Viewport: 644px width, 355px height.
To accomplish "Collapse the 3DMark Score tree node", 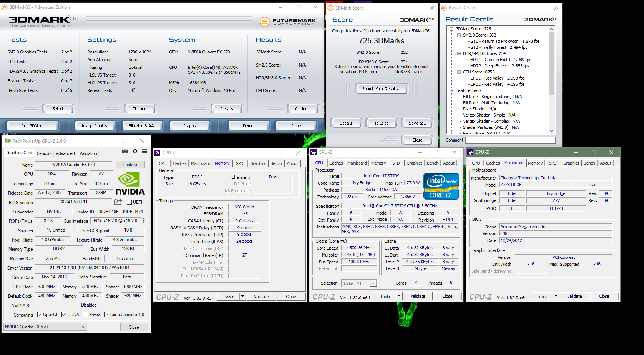I will point(451,29).
